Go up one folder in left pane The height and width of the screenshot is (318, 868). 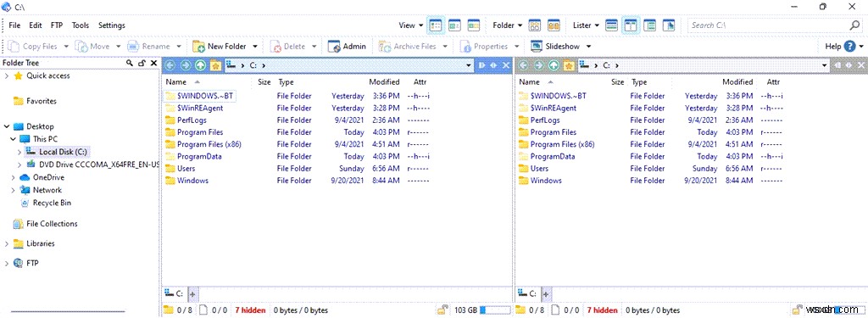(200, 65)
